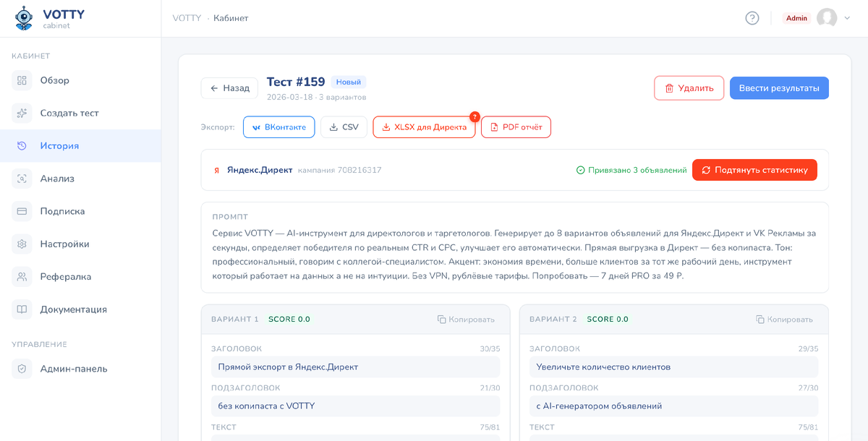Click the Настройки gear icon

coord(22,244)
